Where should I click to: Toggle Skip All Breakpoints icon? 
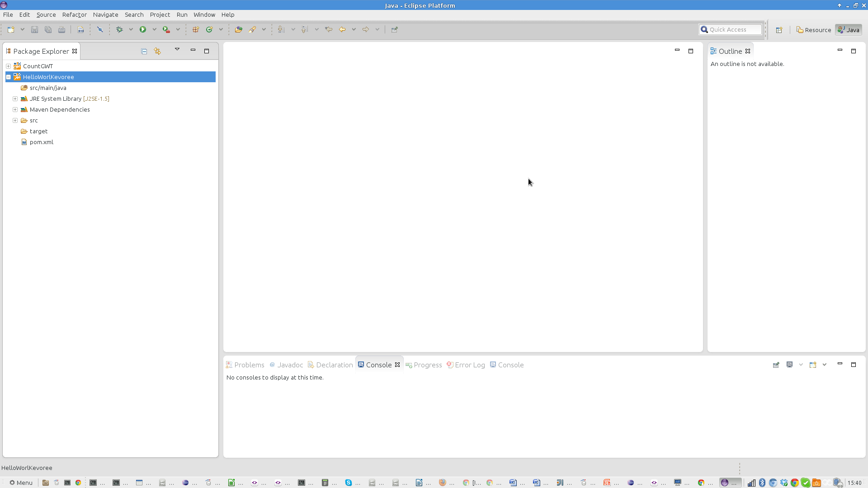pos(100,29)
